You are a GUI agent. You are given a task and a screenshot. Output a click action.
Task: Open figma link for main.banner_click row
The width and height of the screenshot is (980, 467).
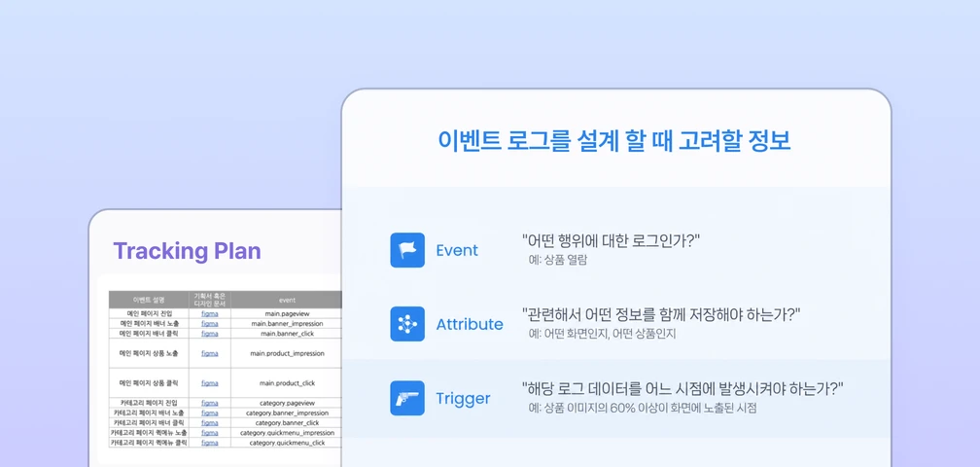click(209, 333)
